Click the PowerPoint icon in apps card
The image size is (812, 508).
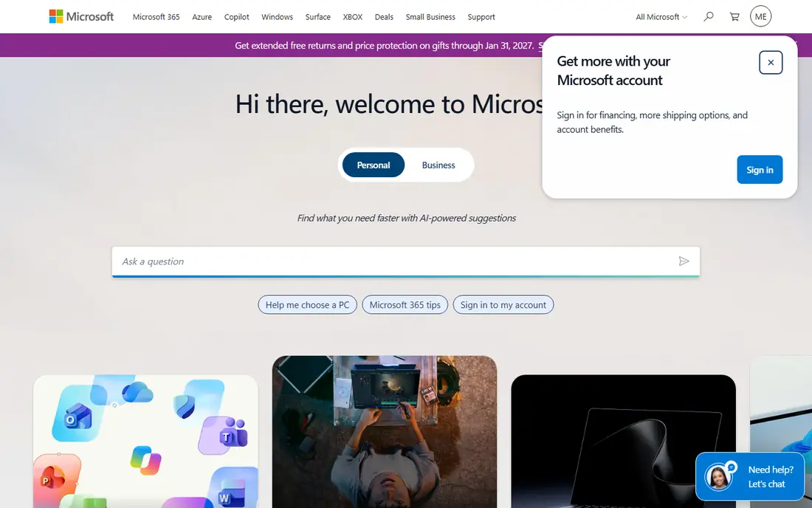click(x=53, y=478)
